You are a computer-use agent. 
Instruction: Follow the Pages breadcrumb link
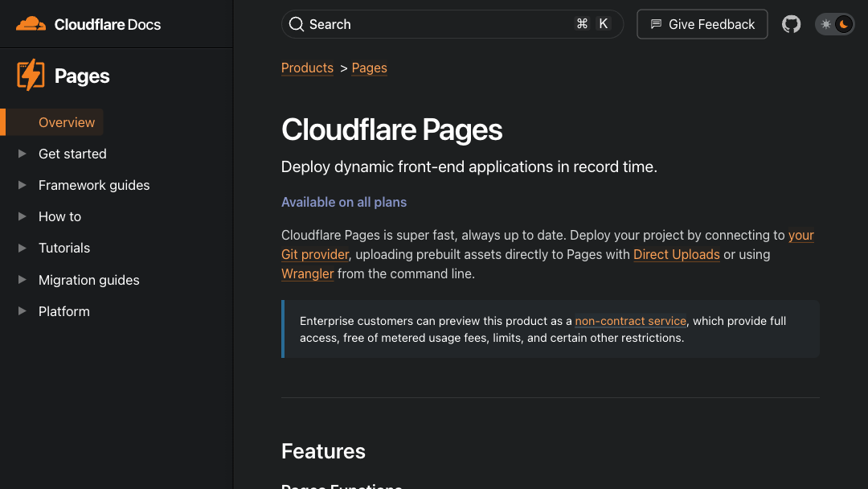(369, 68)
